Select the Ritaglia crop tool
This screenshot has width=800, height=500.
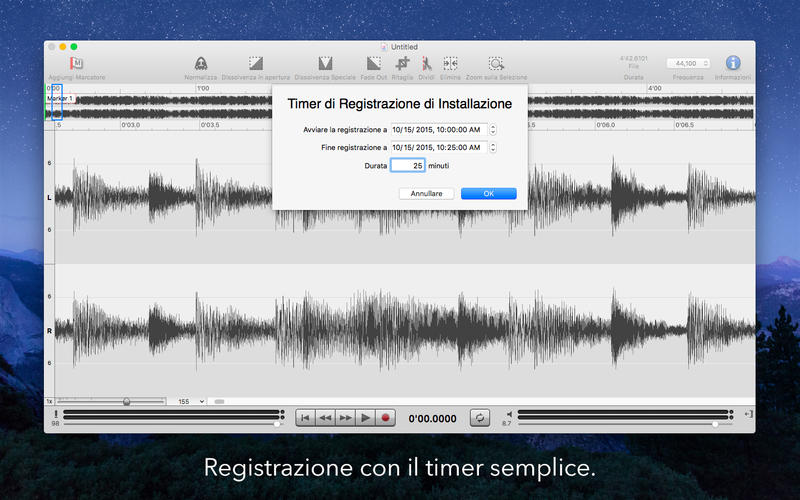click(402, 64)
